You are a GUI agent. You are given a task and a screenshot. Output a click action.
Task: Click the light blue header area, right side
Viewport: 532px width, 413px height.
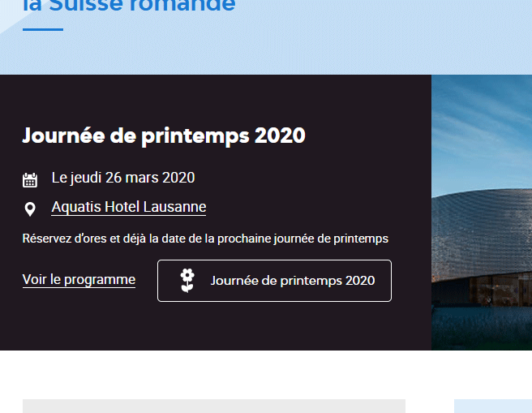pos(405,37)
